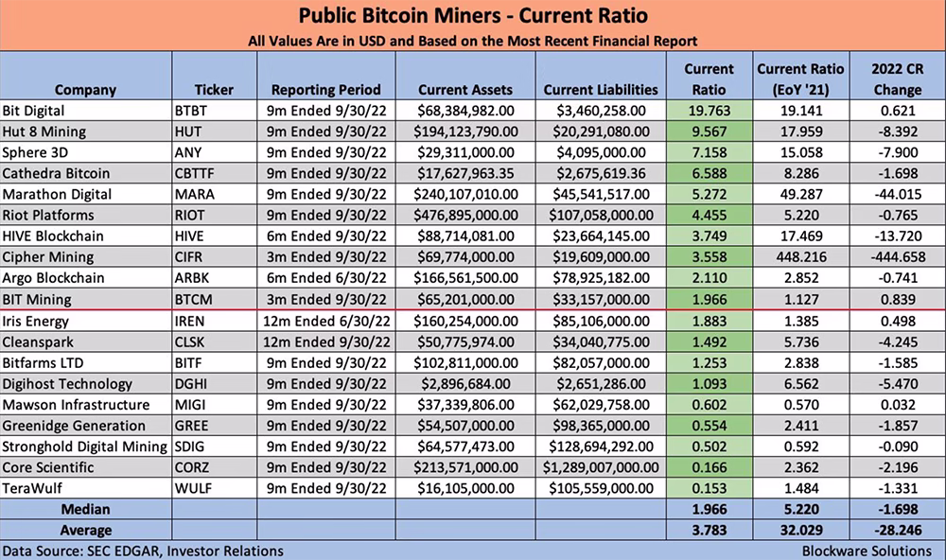
Task: Click the Blockware Solutions label
Action: pos(867,551)
